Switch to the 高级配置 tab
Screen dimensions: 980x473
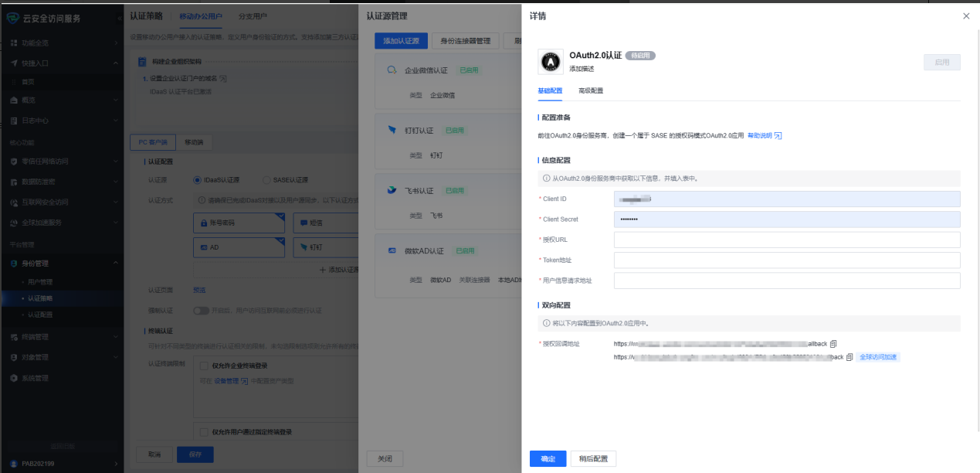591,90
